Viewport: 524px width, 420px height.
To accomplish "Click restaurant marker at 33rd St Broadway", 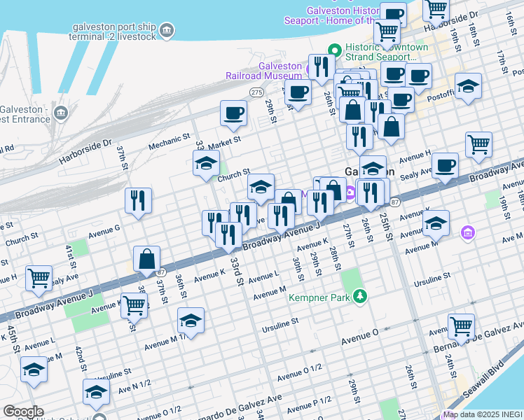I will (x=229, y=237).
